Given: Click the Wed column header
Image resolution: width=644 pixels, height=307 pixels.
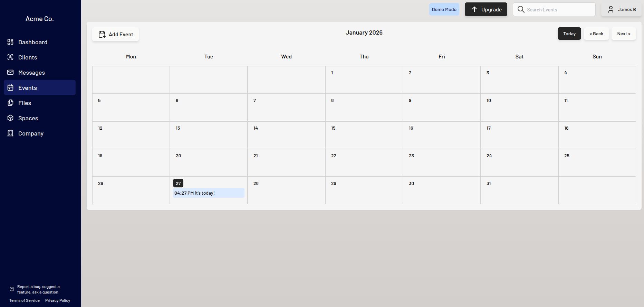Looking at the screenshot, I should click(x=286, y=57).
